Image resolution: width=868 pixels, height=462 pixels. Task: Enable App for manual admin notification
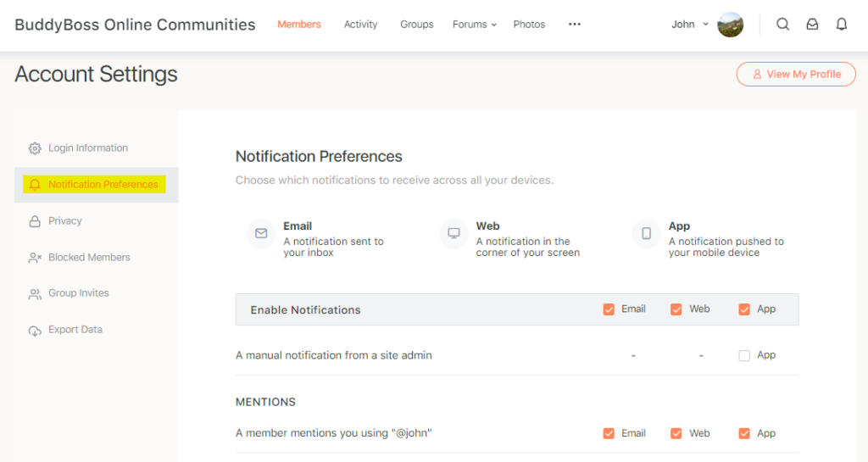point(744,356)
